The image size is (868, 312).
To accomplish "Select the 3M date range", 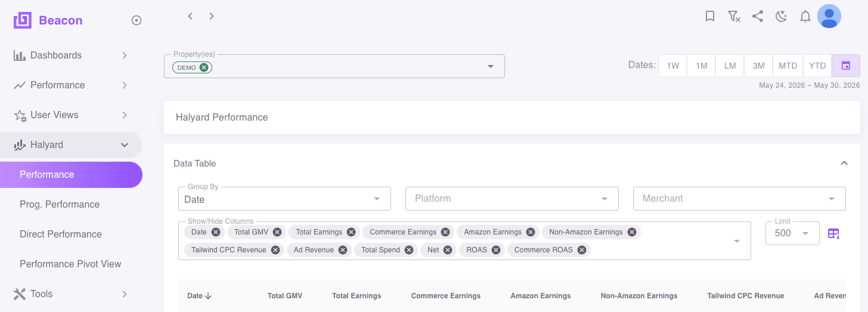I will pos(758,66).
